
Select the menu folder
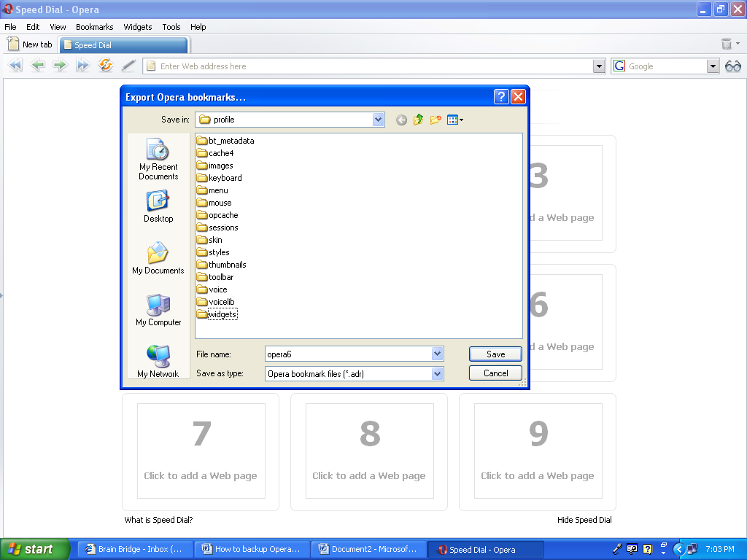pyautogui.click(x=212, y=190)
